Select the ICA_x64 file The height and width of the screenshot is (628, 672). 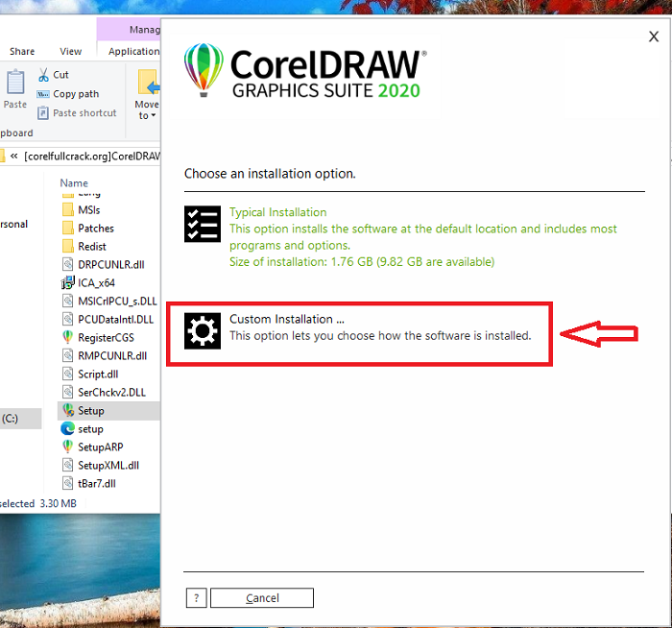(98, 282)
